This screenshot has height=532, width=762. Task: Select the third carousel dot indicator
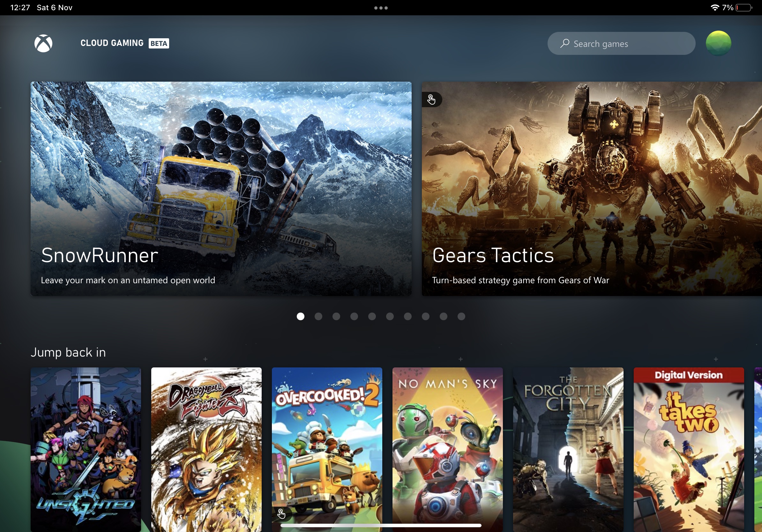336,316
